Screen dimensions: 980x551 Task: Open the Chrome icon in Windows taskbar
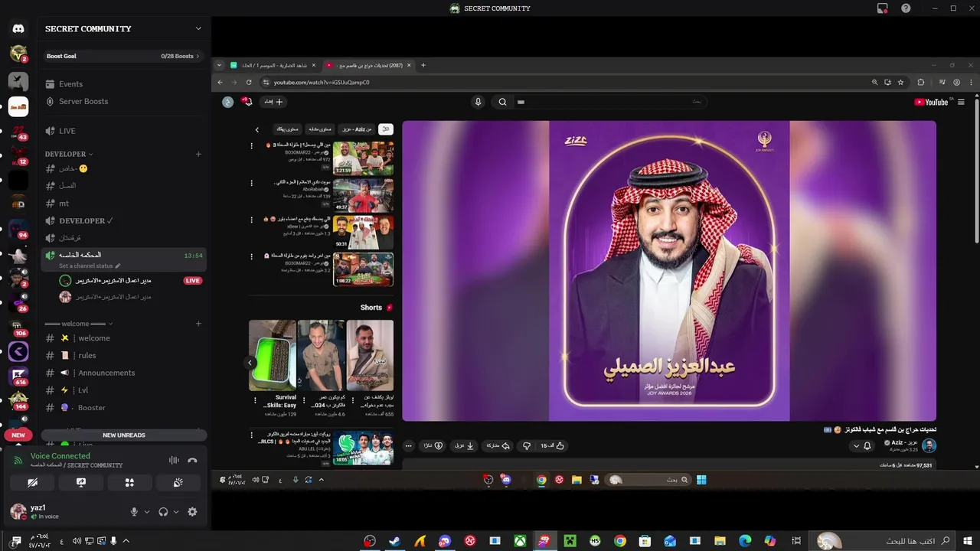click(620, 541)
